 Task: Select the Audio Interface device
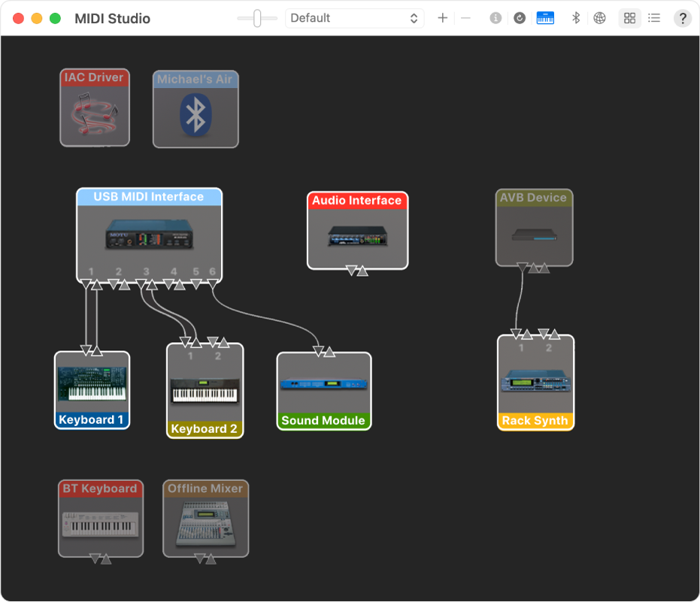click(x=357, y=230)
